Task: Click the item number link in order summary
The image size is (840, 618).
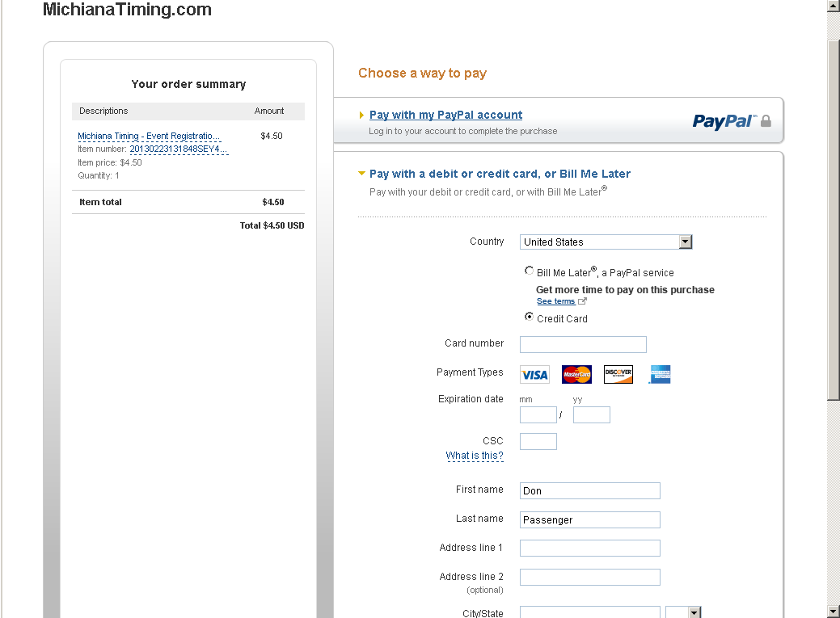Action: click(x=179, y=149)
